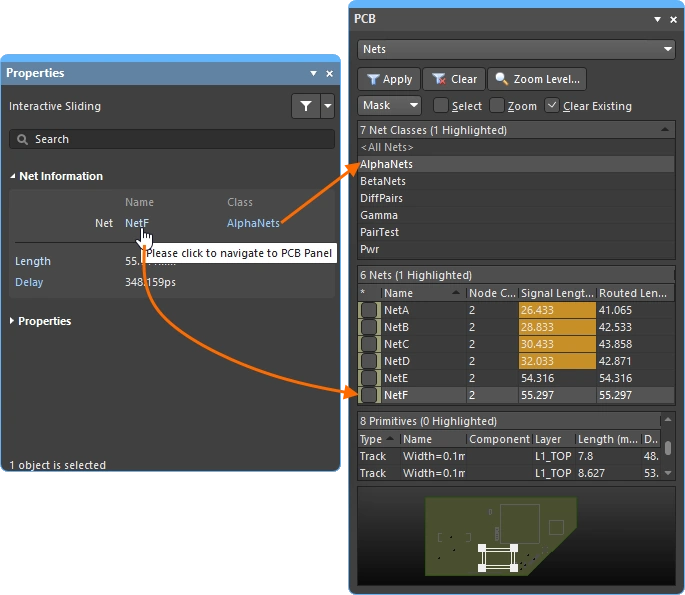685x595 pixels.
Task: Close the Properties panel
Action: [330, 73]
